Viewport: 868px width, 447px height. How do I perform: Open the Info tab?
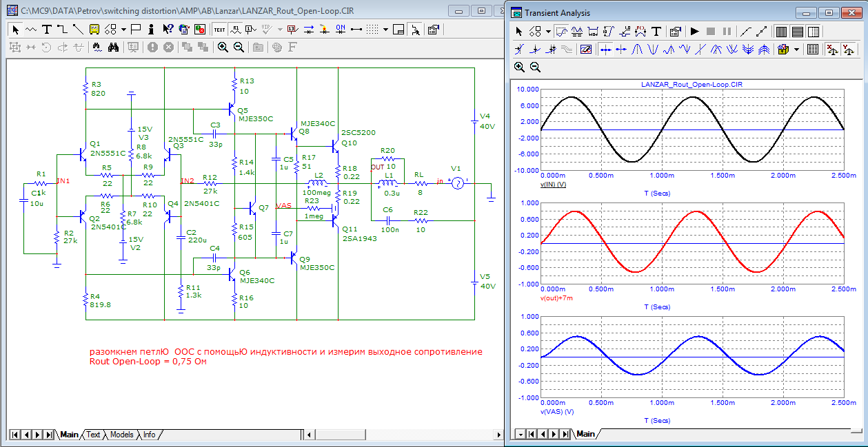(x=149, y=435)
